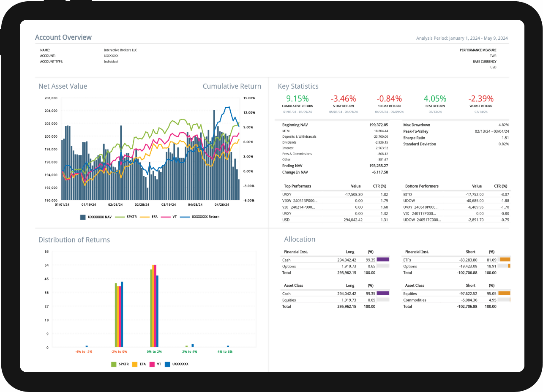Open the Net Asset Value section header

(x=63, y=86)
